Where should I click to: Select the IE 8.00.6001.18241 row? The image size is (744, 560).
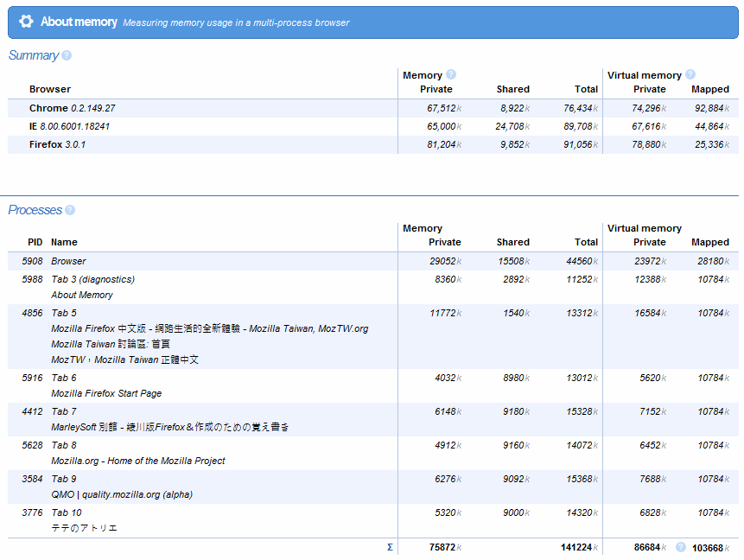(69, 126)
